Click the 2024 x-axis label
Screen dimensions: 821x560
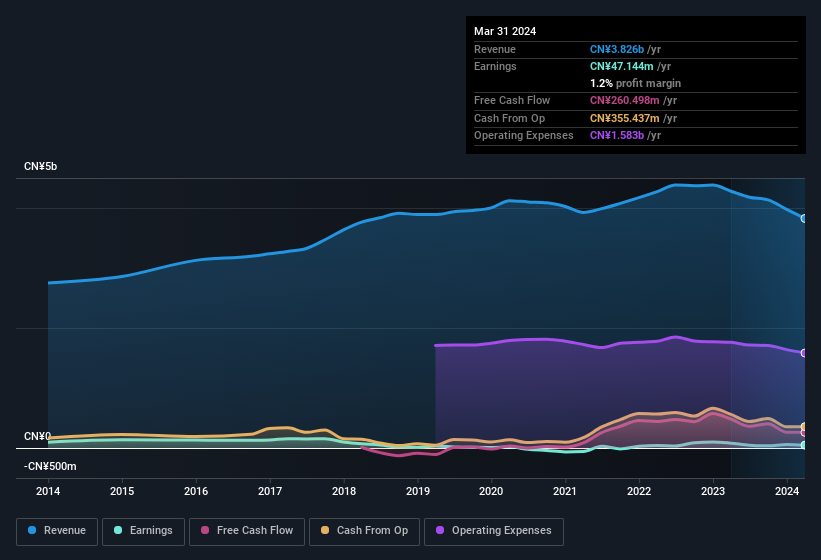pyautogui.click(x=786, y=491)
